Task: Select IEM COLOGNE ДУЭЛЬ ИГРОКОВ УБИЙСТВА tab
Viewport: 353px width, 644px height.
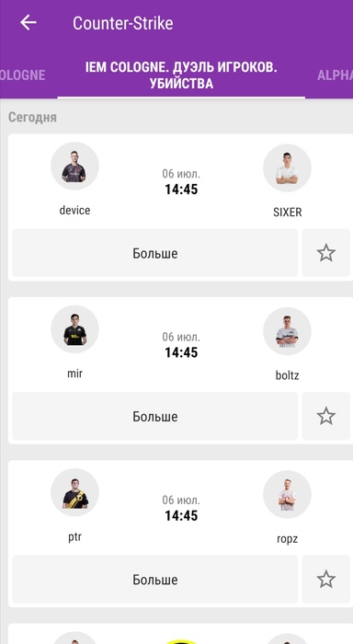Action: click(181, 75)
